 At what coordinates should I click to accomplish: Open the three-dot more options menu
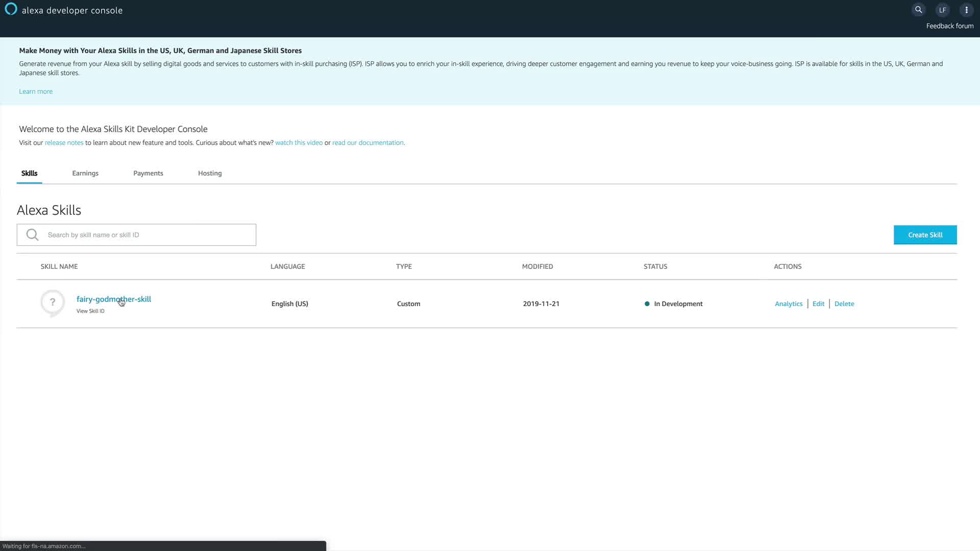(966, 10)
